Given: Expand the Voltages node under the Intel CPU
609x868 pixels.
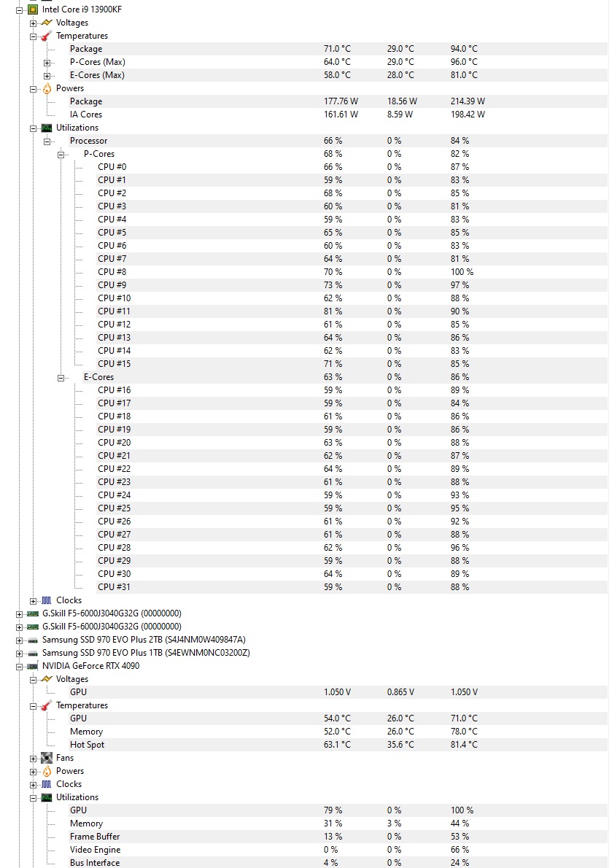Looking at the screenshot, I should (33, 23).
